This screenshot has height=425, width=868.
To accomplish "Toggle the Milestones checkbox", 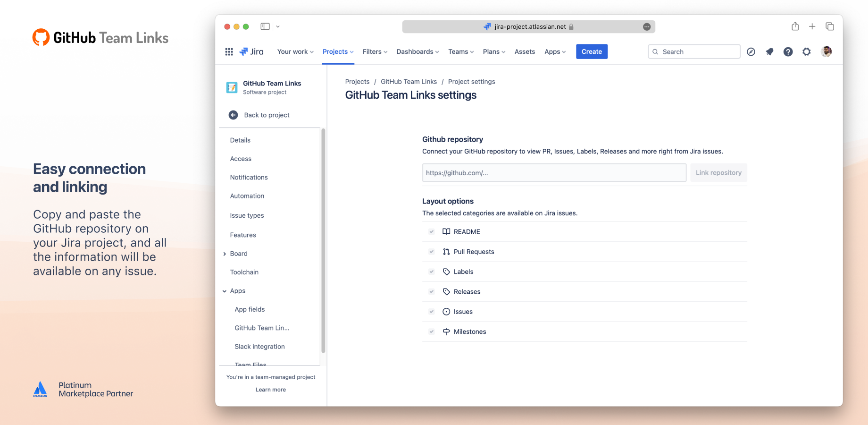I will point(431,331).
